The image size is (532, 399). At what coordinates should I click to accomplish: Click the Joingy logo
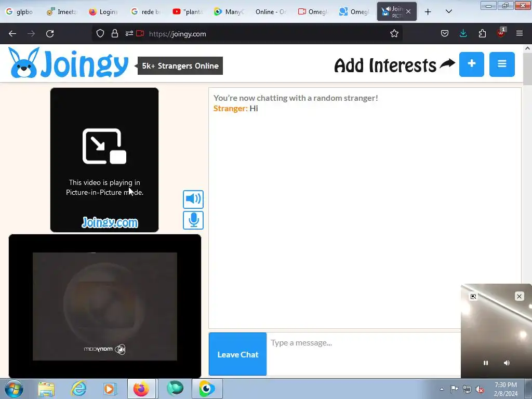point(68,63)
